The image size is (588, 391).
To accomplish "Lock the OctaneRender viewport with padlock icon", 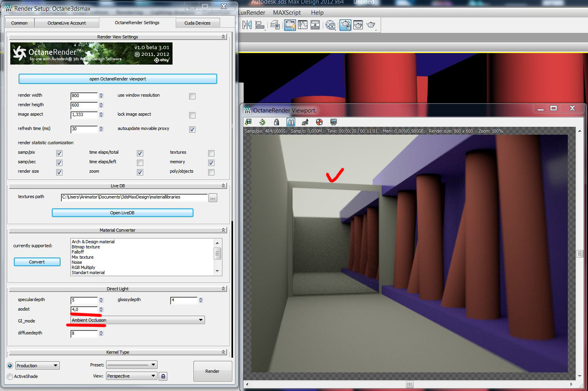I will 277,122.
